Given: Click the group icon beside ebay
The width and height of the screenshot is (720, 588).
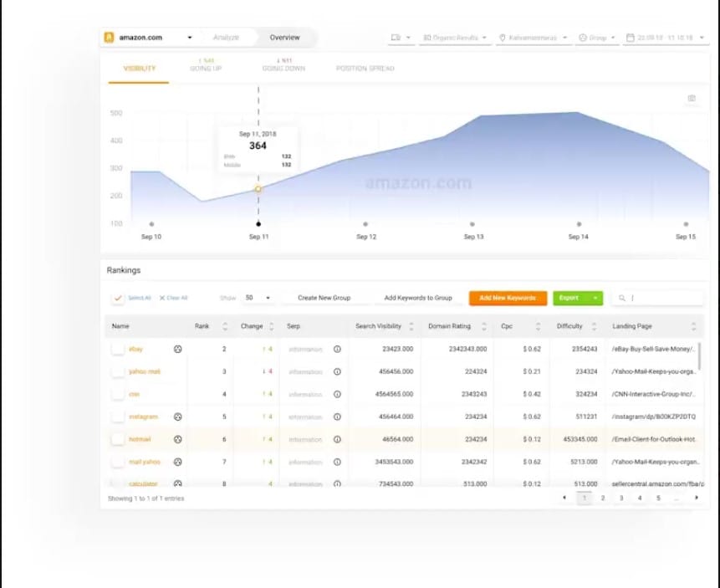Looking at the screenshot, I should (x=178, y=349).
